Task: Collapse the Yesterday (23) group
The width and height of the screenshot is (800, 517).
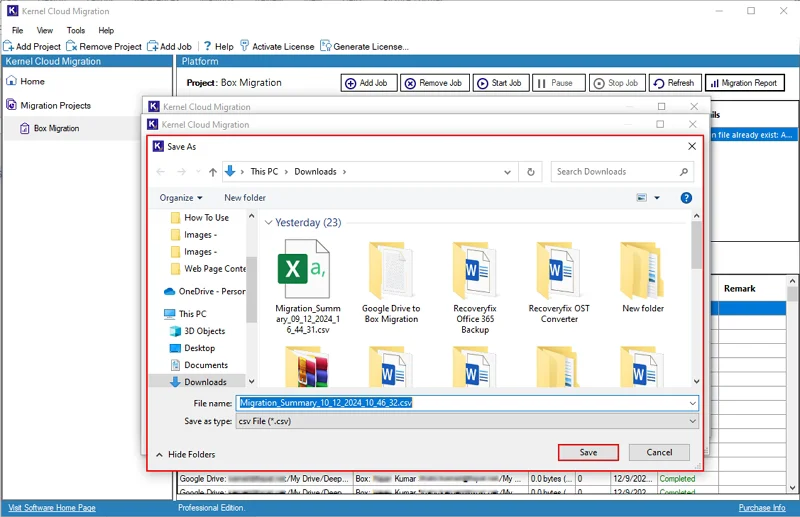Action: (x=268, y=223)
